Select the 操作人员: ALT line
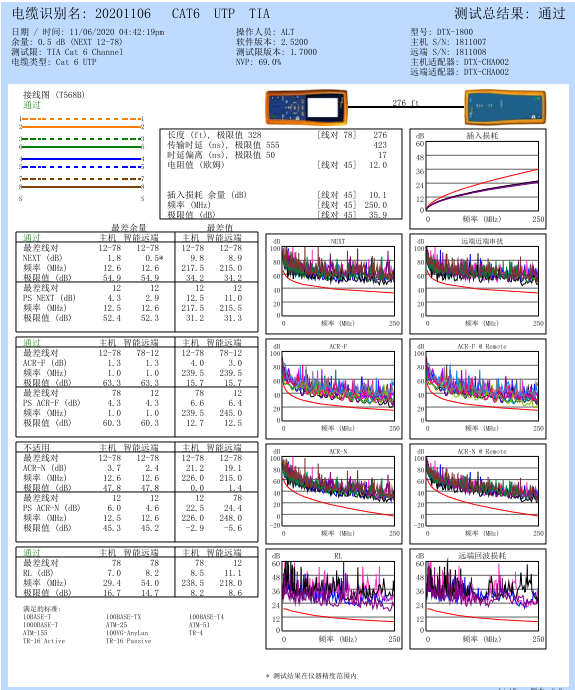Image resolution: width=575 pixels, height=690 pixels. (x=265, y=32)
